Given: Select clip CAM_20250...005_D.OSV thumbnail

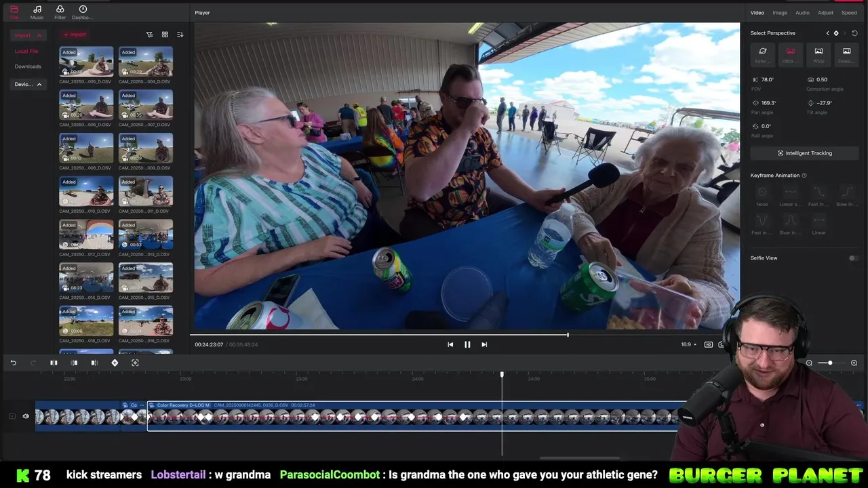Looking at the screenshot, I should [x=86, y=62].
